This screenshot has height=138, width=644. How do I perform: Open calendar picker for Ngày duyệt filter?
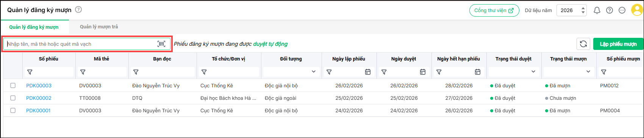click(423, 72)
